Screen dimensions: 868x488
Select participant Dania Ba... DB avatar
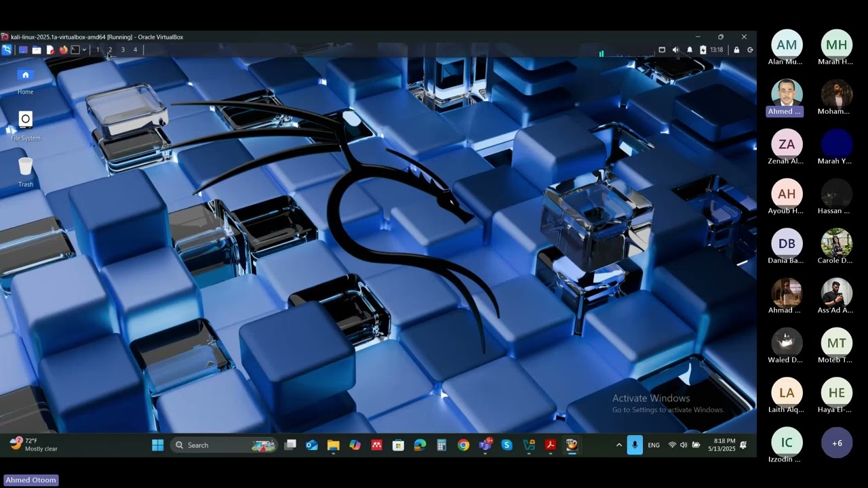click(x=787, y=244)
